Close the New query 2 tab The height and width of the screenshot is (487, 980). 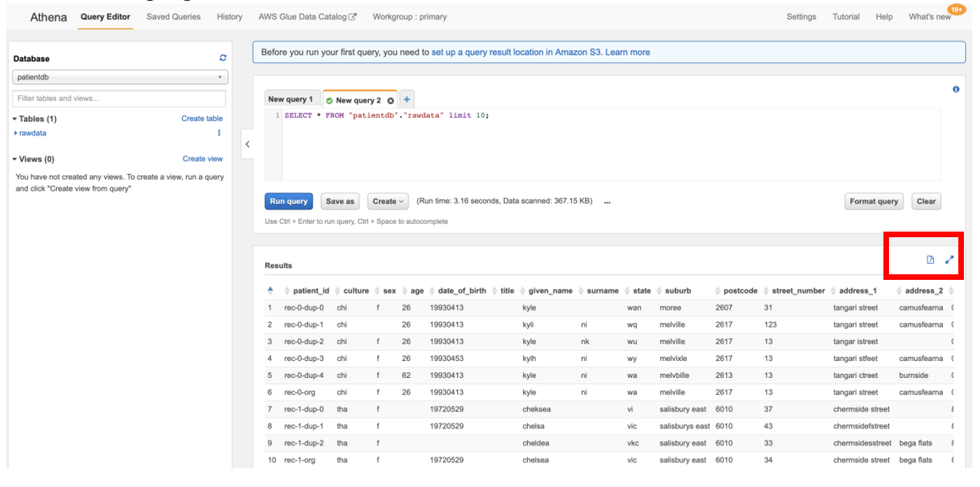coord(391,101)
